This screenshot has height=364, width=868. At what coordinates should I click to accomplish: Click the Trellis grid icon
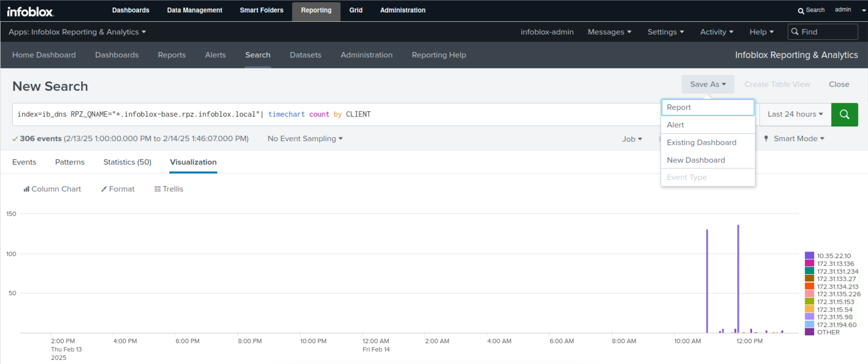point(157,189)
